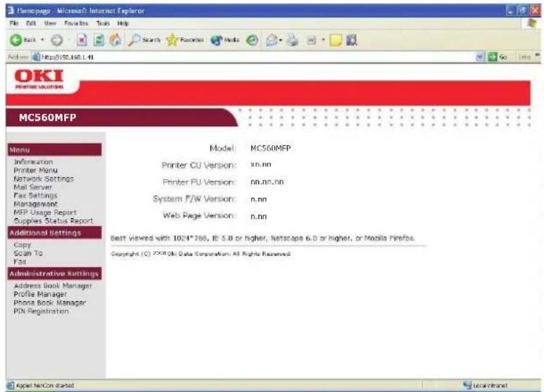Click the yellow Discuss note icon
This screenshot has height=392, width=544.
[x=335, y=40]
